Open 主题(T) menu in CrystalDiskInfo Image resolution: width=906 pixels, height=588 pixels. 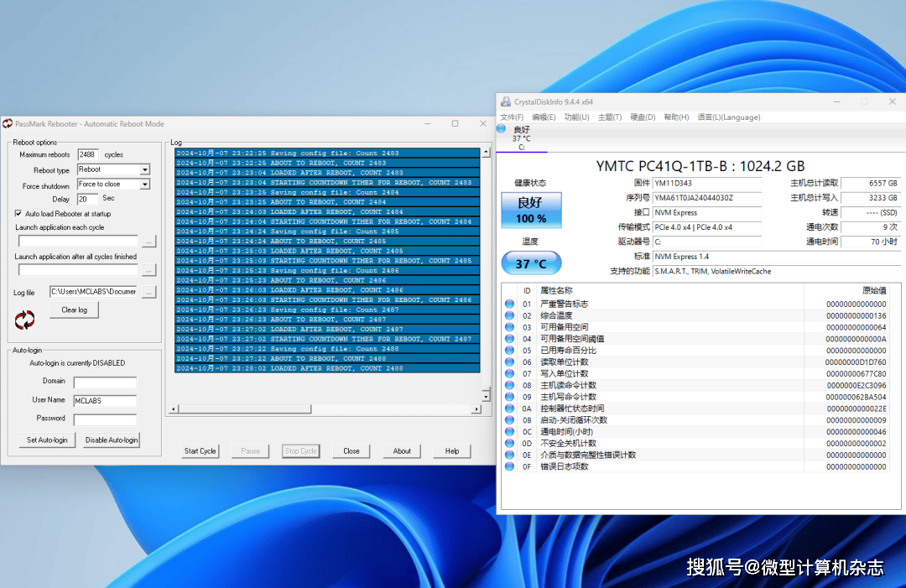coord(610,117)
